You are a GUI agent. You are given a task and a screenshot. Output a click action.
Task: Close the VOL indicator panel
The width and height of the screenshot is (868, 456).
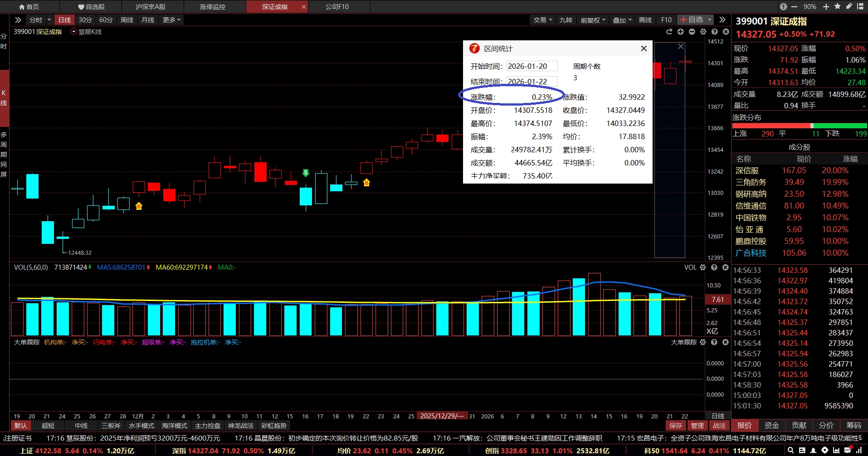point(726,267)
